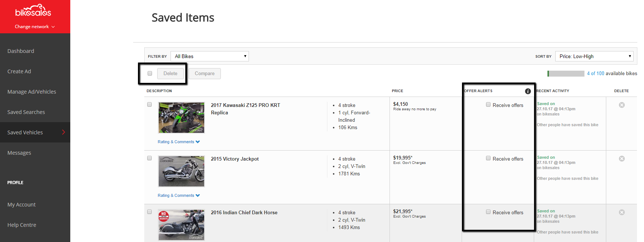Image resolution: width=644 pixels, height=242 pixels.
Task: Open Manage Ad/Vehicles
Action: click(32, 92)
